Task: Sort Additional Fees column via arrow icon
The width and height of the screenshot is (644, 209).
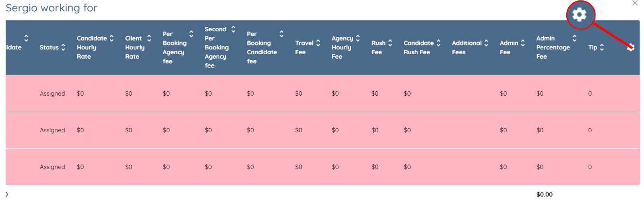Action: click(x=486, y=43)
